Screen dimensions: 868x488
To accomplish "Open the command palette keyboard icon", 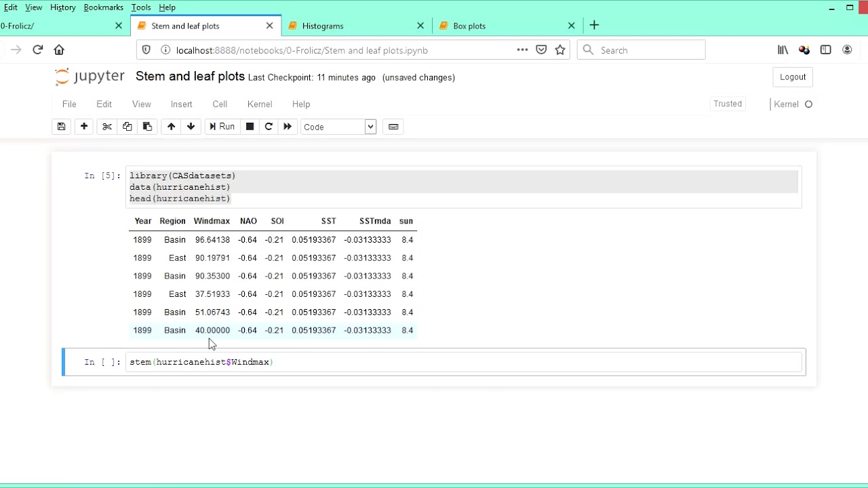I will (x=393, y=127).
